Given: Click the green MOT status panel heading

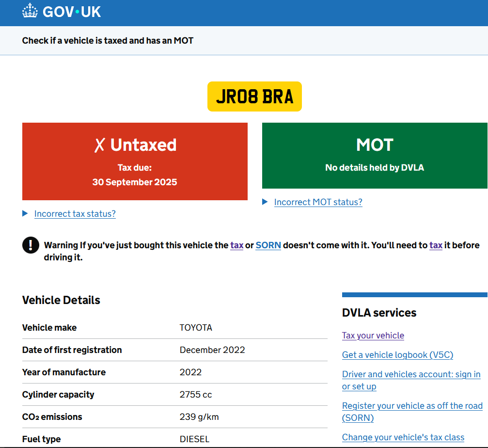Looking at the screenshot, I should 375,145.
